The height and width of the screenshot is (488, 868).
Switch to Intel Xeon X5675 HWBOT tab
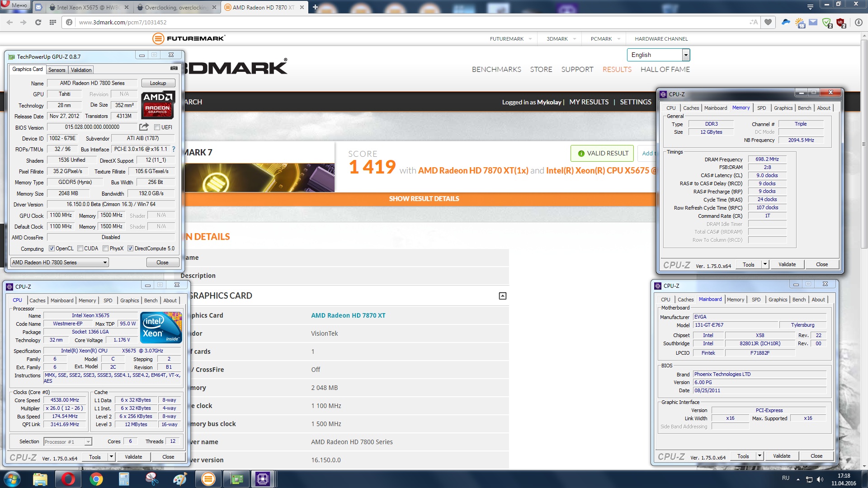coord(88,7)
